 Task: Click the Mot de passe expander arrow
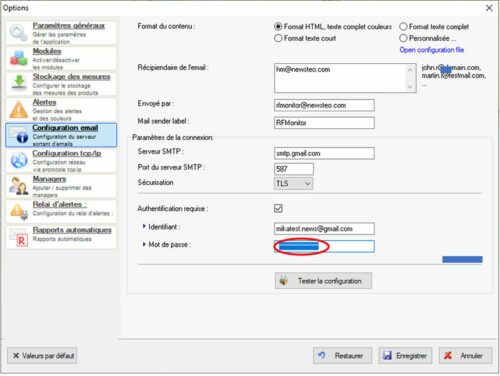coord(144,245)
